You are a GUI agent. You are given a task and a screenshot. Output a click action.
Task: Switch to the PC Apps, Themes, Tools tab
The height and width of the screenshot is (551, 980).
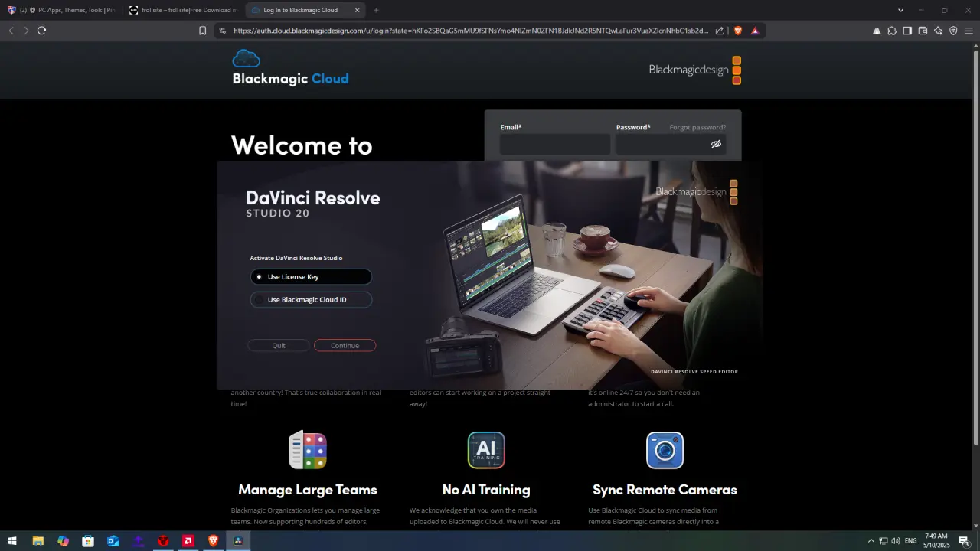[61, 10]
